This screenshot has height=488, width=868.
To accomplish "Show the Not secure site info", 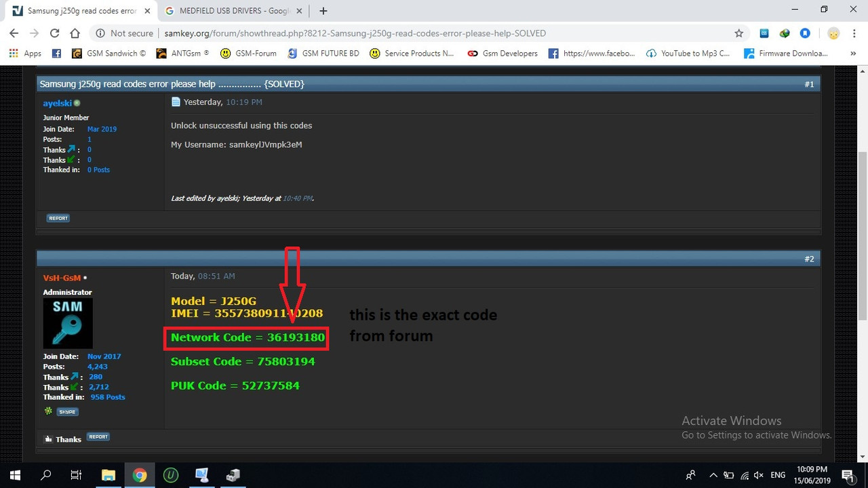I will (124, 33).
